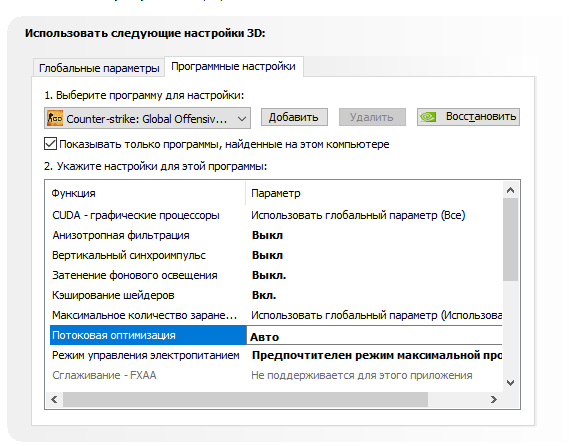Open the Авто value dropdown for Потоковая оптимизация
Screen dimensions: 569x446
(x=374, y=335)
